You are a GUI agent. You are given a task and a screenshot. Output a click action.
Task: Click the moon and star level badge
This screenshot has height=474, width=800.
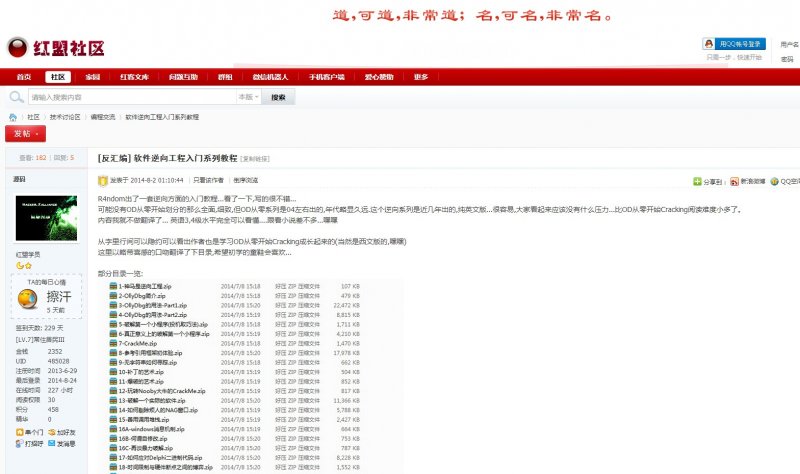[x=24, y=265]
